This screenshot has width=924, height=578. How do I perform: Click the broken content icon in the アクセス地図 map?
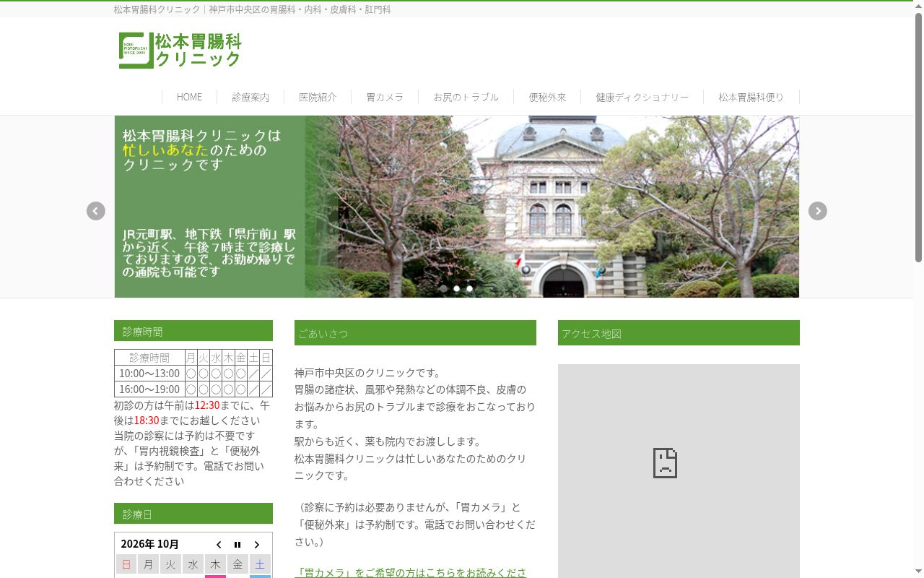point(665,462)
